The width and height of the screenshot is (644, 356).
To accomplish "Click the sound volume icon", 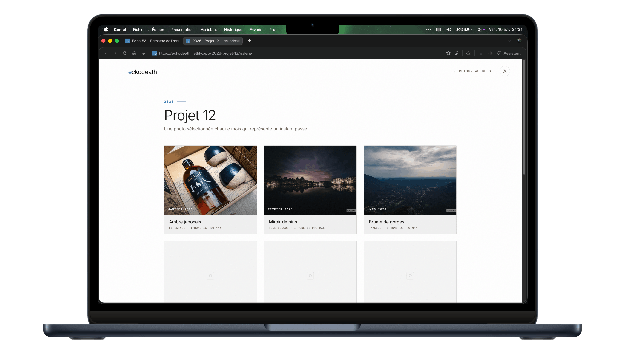I will [449, 29].
